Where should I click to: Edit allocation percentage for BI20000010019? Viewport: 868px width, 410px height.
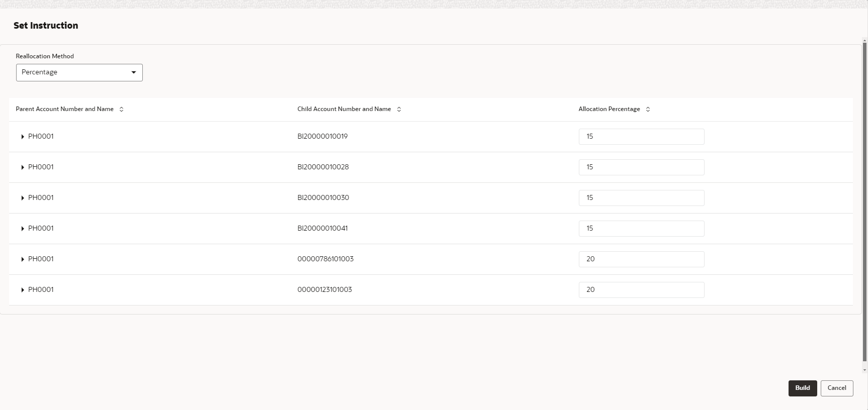coord(641,137)
